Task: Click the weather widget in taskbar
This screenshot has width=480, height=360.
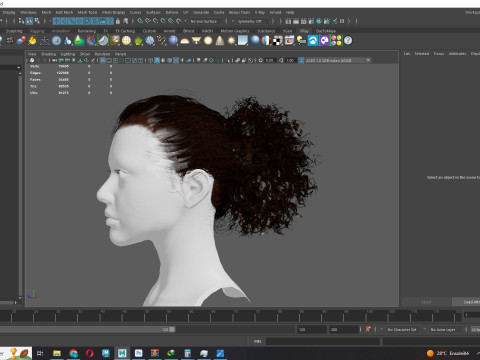Action: point(448,353)
